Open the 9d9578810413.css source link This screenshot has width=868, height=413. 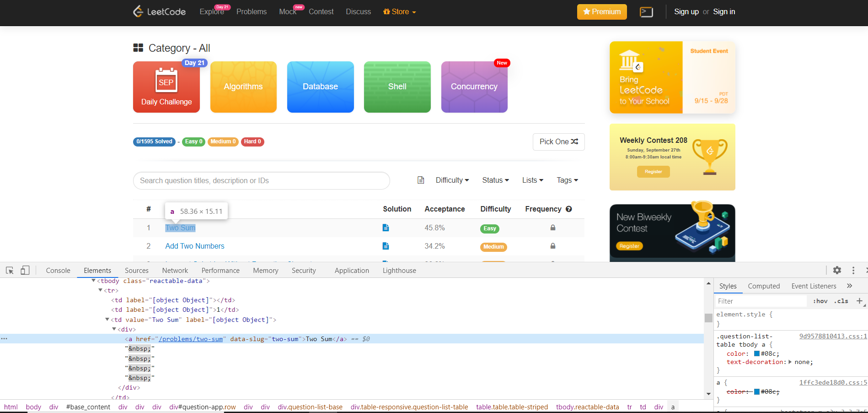833,336
